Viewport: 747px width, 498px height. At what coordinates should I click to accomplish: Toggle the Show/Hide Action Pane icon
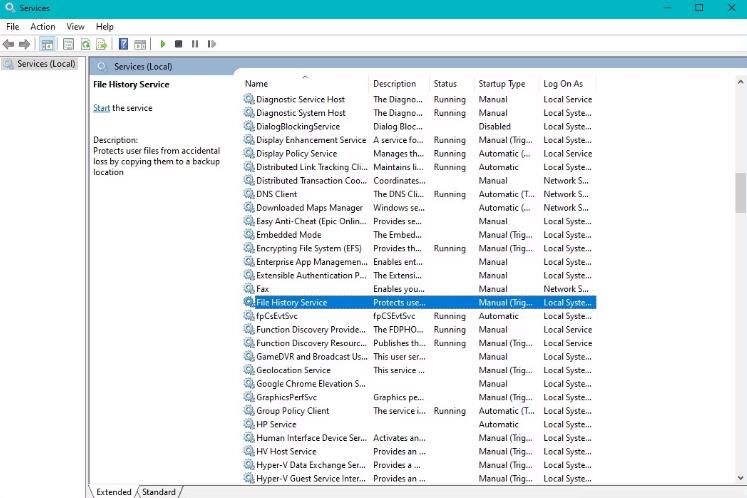[140, 44]
